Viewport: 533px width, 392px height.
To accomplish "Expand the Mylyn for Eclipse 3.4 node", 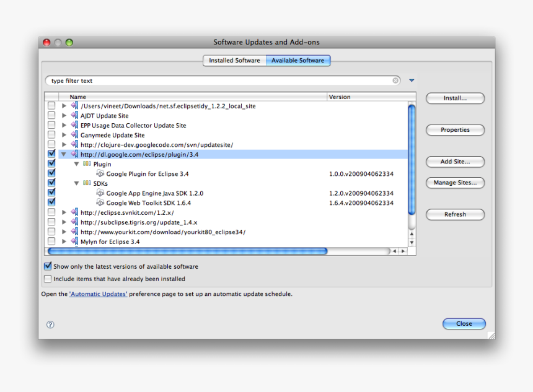I will tap(64, 242).
